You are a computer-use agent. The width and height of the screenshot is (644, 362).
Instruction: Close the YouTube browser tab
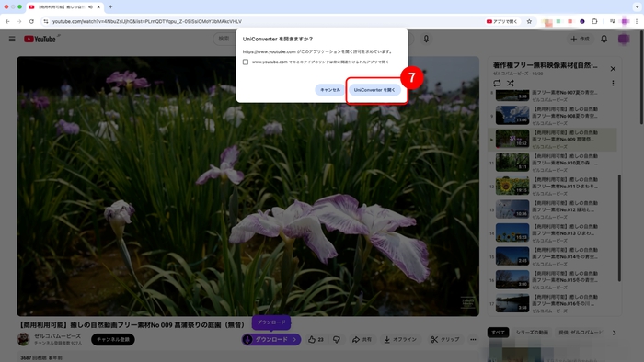coord(99,7)
